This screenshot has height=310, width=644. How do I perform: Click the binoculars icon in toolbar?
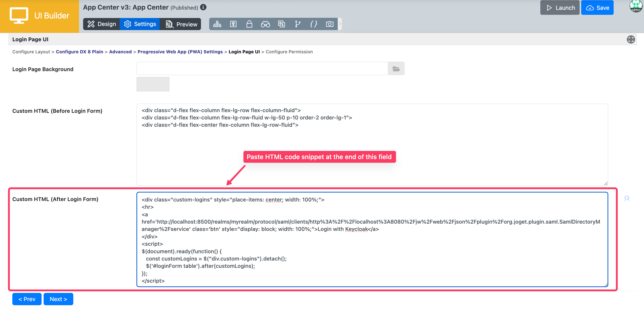[x=265, y=24]
